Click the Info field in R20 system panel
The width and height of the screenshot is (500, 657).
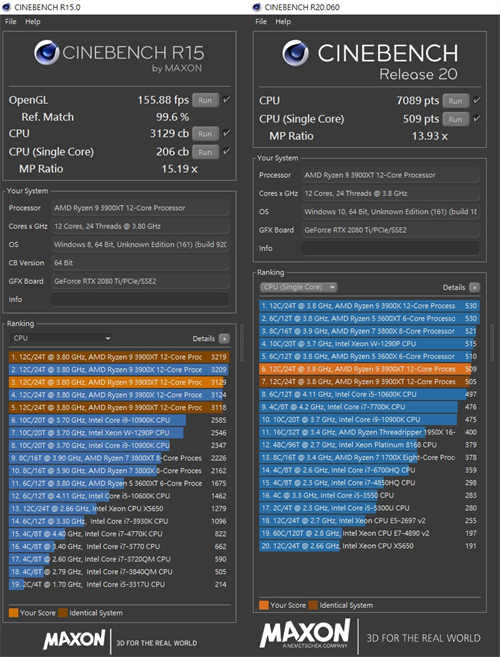pyautogui.click(x=391, y=248)
